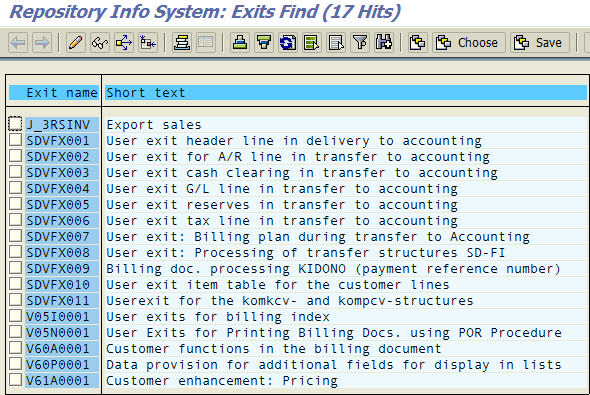Viewport: 590px width, 395px height.
Task: Click the pencil Change icon
Action: [x=76, y=43]
